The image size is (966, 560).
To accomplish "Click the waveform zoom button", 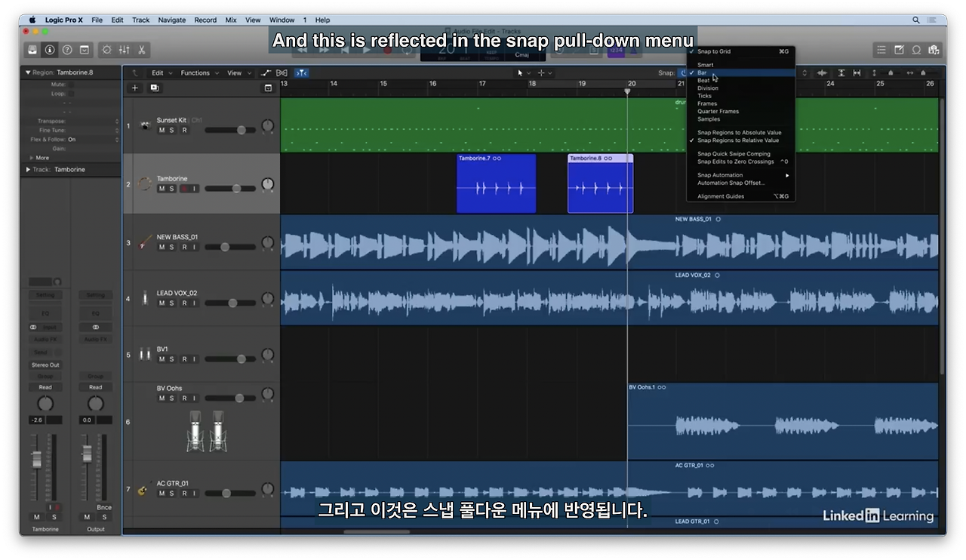I will (x=822, y=73).
